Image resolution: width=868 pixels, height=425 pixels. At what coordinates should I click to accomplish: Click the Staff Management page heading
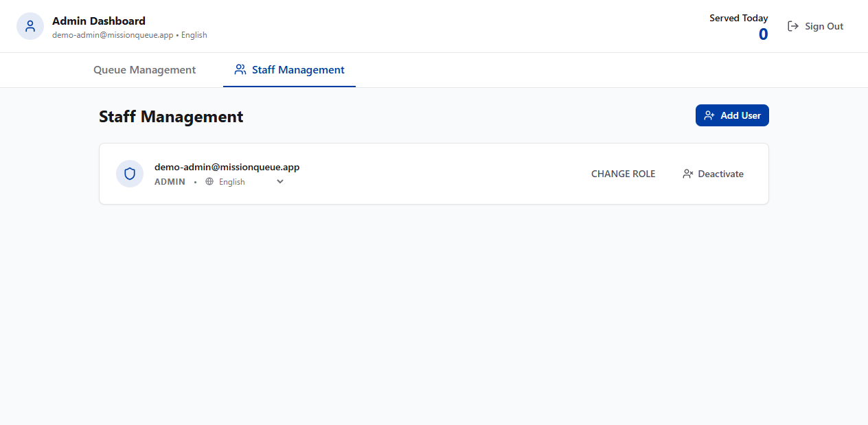[x=171, y=117]
